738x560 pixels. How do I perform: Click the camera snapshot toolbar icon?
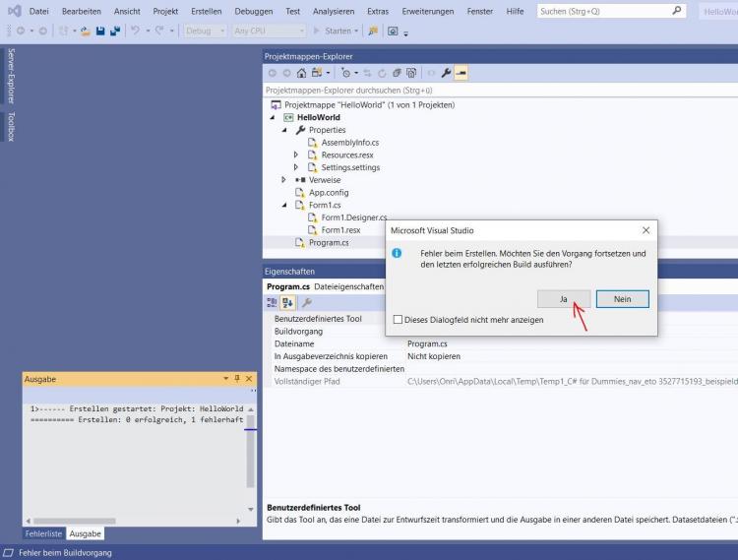coord(393,31)
